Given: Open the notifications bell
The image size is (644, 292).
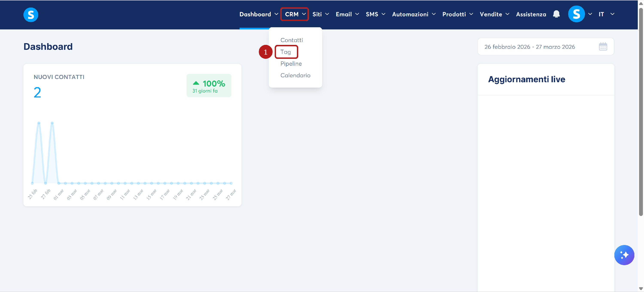Looking at the screenshot, I should 556,14.
